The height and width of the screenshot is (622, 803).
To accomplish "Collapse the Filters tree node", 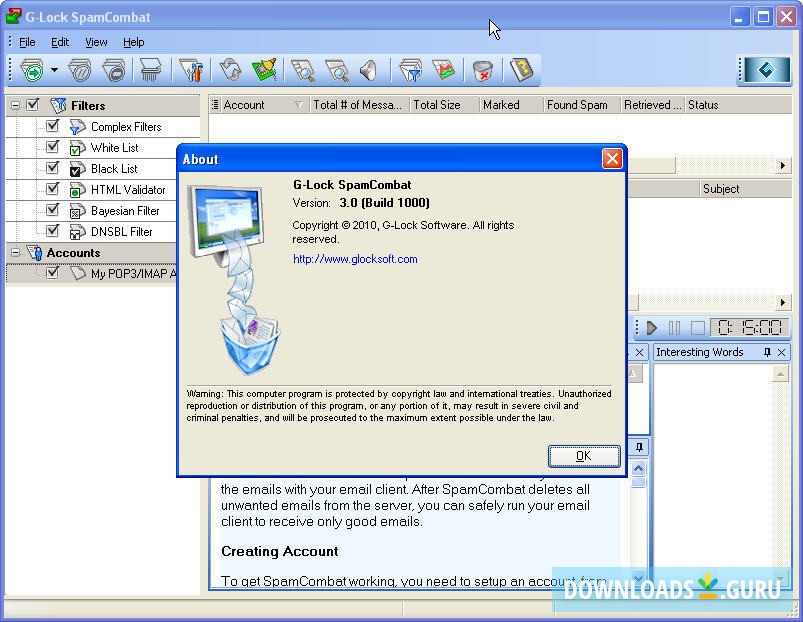I will (15, 105).
